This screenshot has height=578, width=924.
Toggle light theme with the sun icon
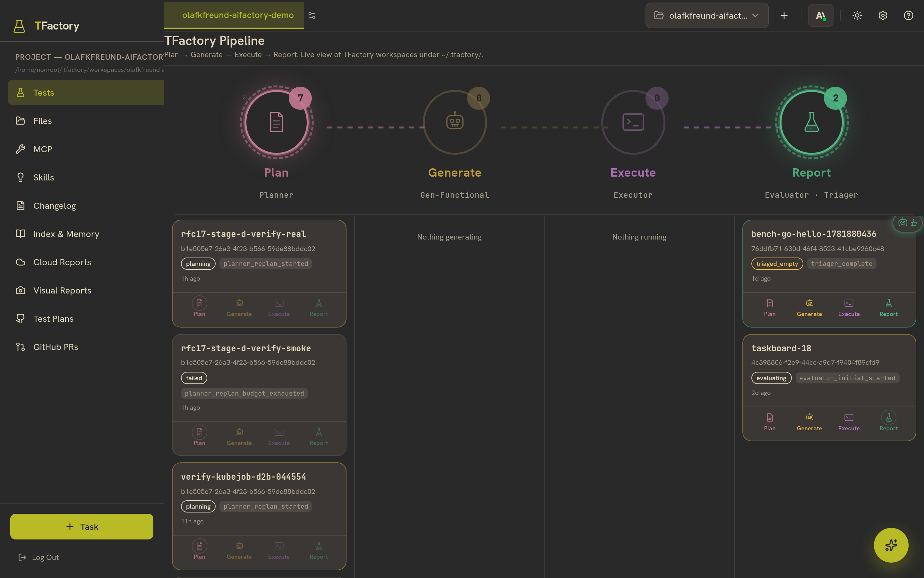(857, 15)
